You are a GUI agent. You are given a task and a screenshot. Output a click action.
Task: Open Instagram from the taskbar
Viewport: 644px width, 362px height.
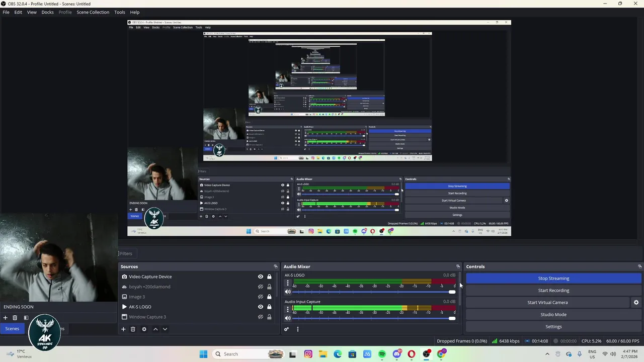tap(308, 354)
